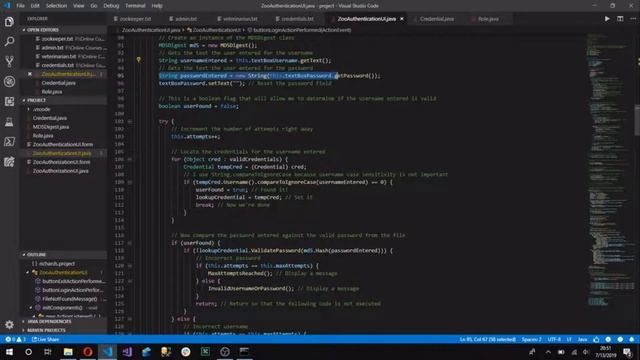Open Windows Action Center notifications

627,352
